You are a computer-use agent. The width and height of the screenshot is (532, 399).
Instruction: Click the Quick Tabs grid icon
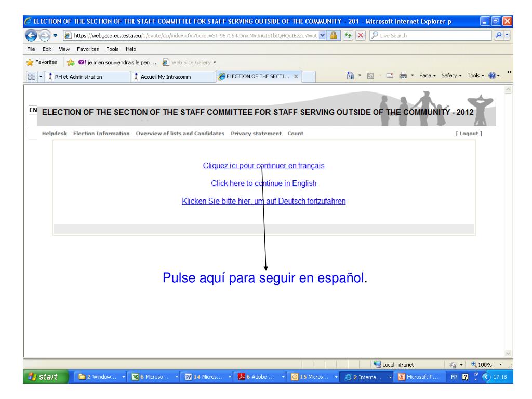(x=32, y=77)
